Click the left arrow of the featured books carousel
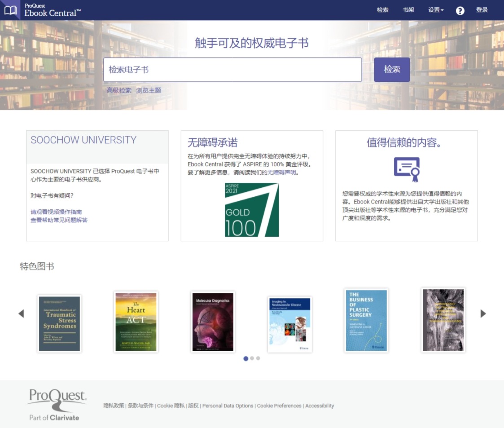This screenshot has height=428, width=504. (21, 313)
